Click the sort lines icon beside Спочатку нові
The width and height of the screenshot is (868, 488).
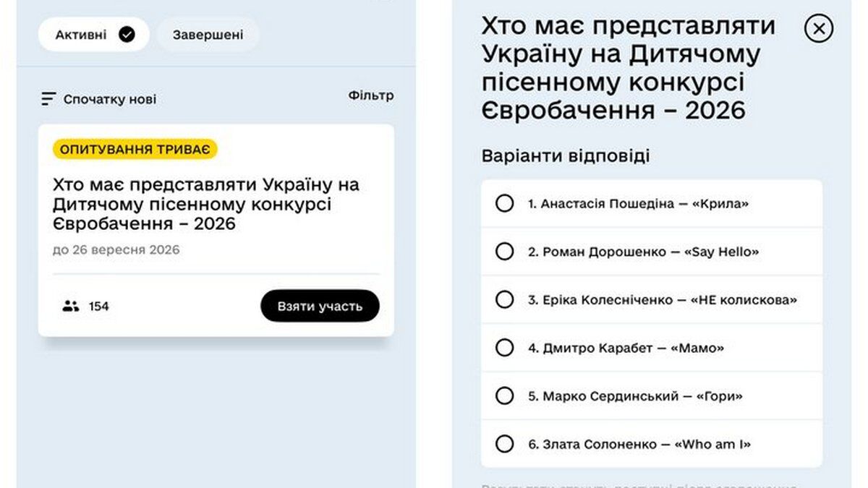(48, 99)
